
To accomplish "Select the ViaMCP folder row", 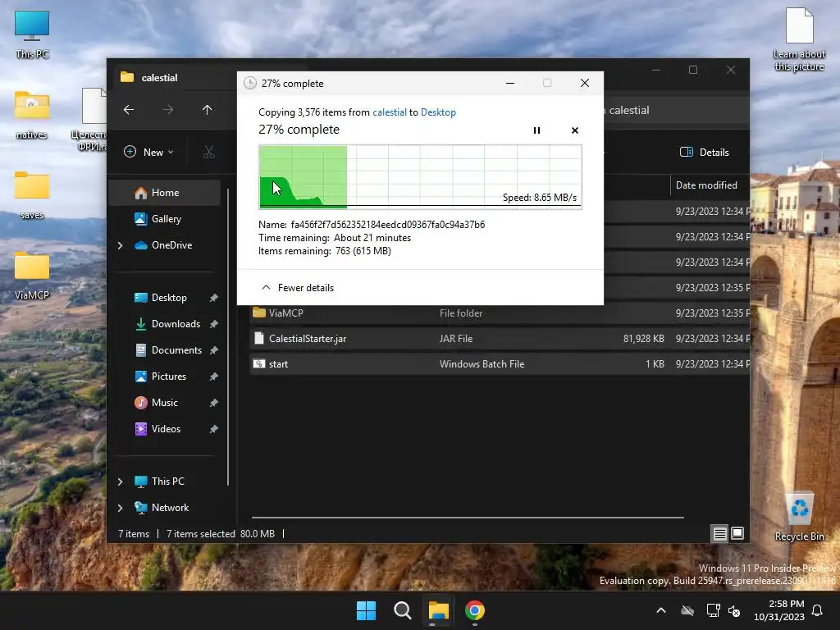I will tap(500, 313).
